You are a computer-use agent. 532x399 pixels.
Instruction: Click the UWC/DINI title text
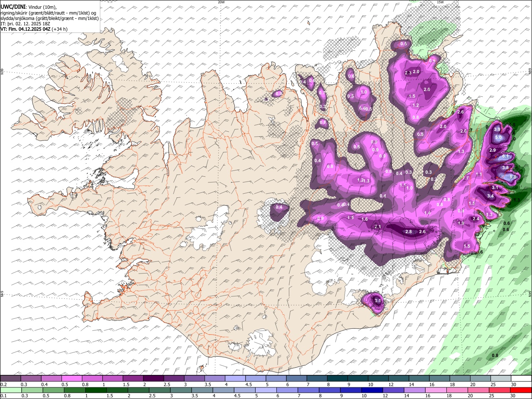pos(12,7)
